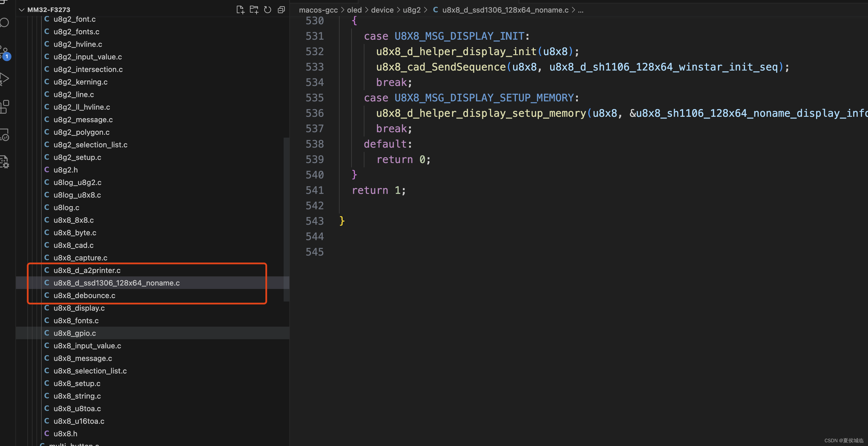Click the New File icon in explorer header

pos(240,10)
